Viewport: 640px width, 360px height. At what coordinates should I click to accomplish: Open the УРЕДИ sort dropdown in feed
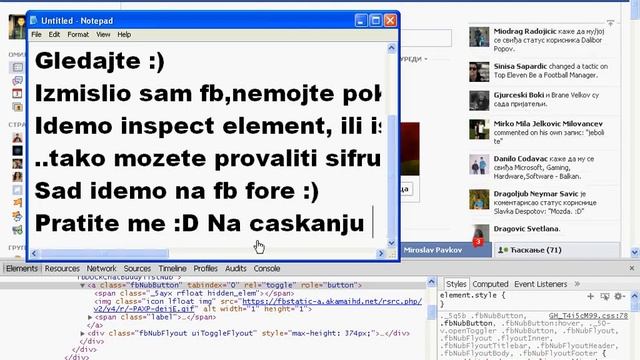pyautogui.click(x=413, y=59)
